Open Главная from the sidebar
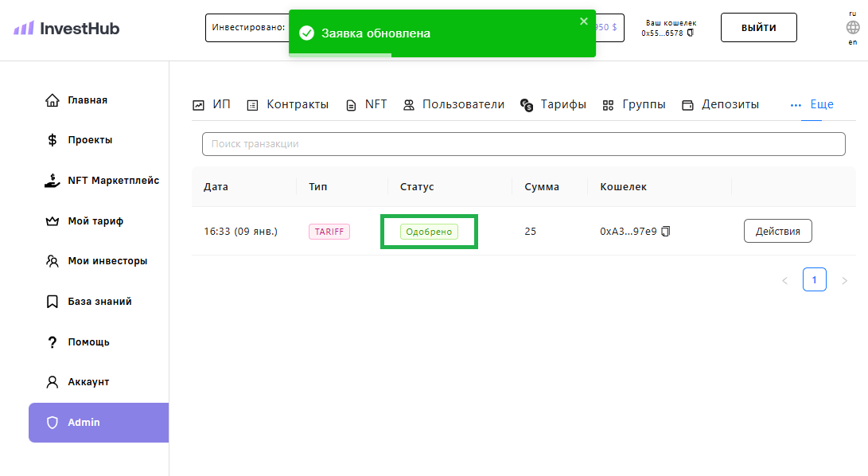Image resolution: width=868 pixels, height=476 pixels. pos(87,100)
